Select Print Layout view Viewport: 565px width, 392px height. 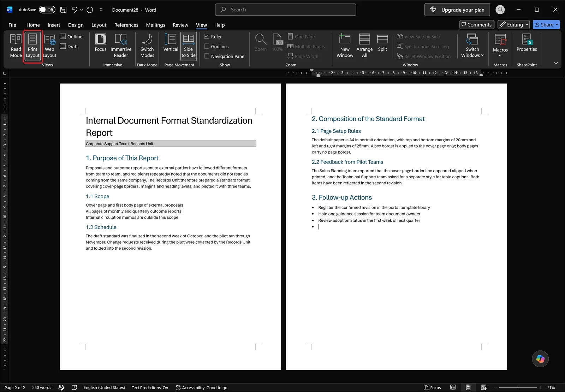tap(32, 46)
